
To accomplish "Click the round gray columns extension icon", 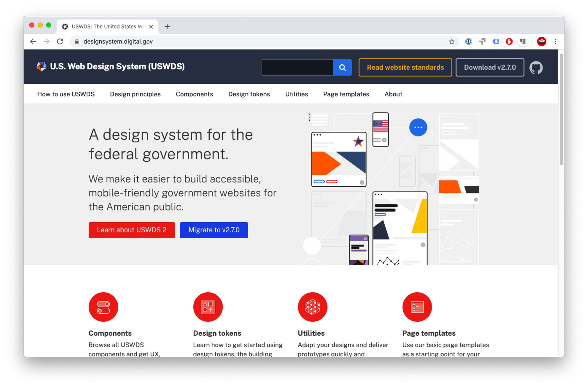I will pos(523,42).
